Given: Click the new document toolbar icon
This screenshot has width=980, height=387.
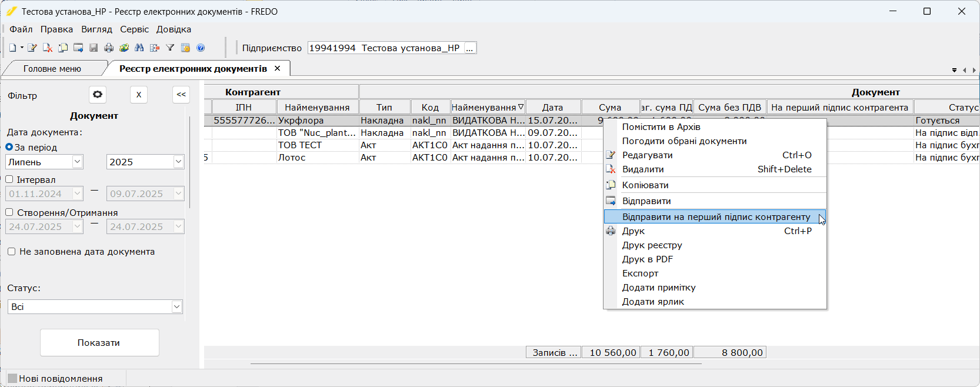Looking at the screenshot, I should coord(12,48).
